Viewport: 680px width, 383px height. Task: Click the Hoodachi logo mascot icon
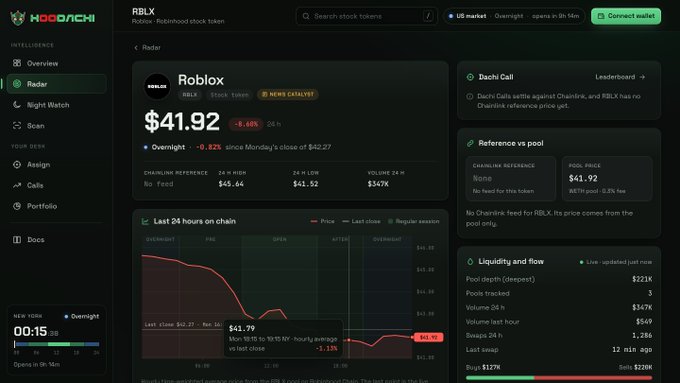click(18, 18)
